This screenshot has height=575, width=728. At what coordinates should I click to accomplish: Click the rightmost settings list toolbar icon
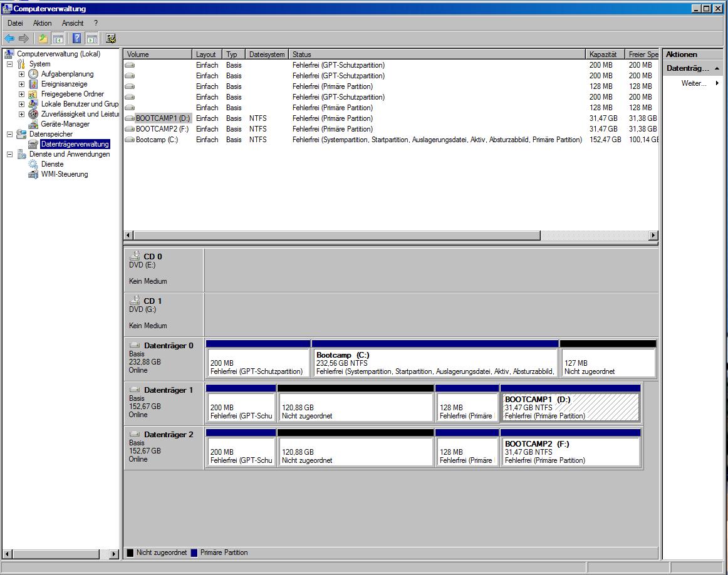point(110,38)
